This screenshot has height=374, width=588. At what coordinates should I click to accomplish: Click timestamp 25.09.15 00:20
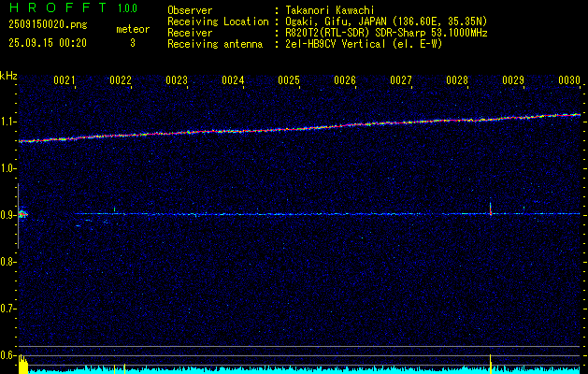pyautogui.click(x=48, y=43)
